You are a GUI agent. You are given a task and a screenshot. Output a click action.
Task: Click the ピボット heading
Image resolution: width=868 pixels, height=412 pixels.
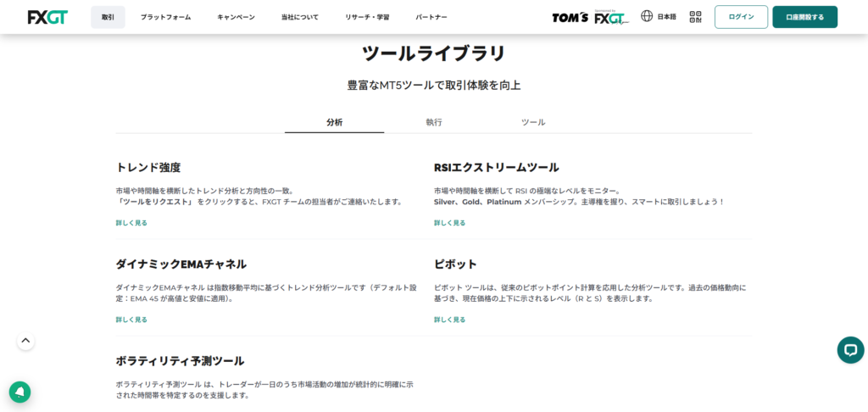(x=455, y=264)
